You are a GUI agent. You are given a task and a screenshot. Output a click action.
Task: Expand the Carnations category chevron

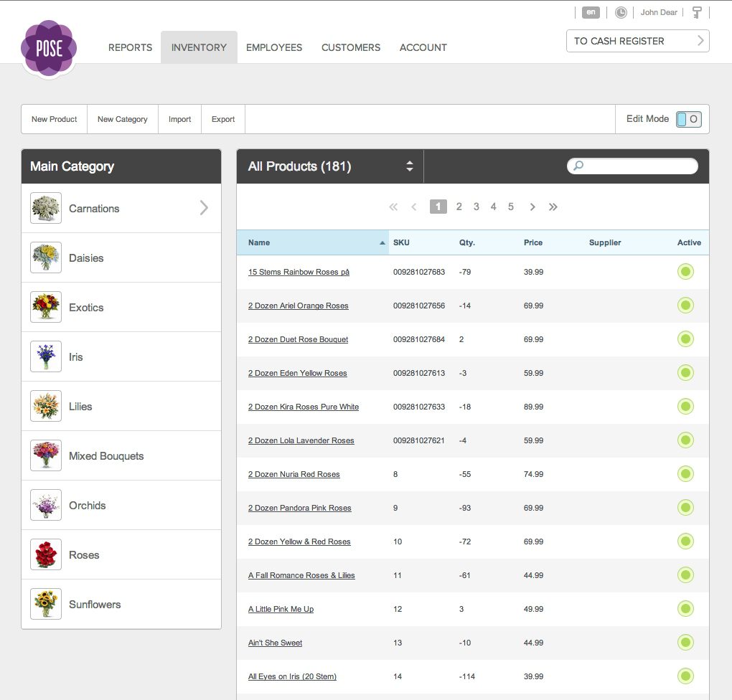click(x=204, y=208)
